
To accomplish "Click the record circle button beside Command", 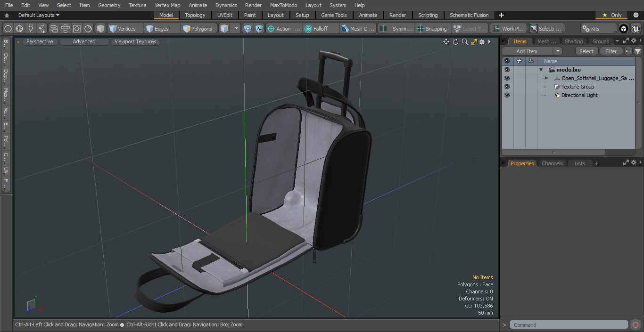I will coord(636,325).
